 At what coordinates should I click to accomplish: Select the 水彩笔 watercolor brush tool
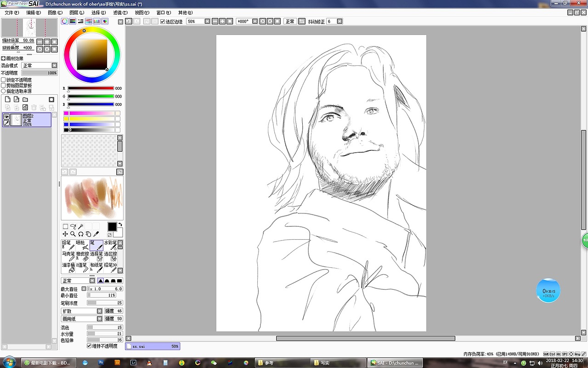click(x=110, y=245)
